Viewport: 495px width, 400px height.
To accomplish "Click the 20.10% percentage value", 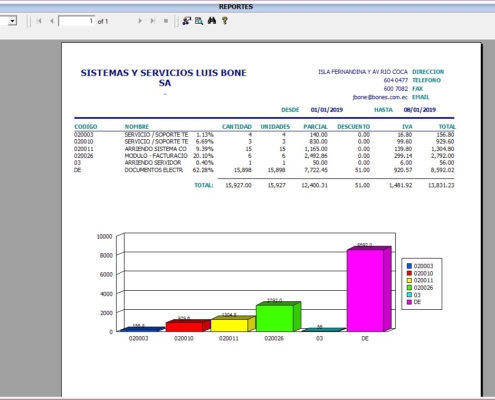I will 203,156.
